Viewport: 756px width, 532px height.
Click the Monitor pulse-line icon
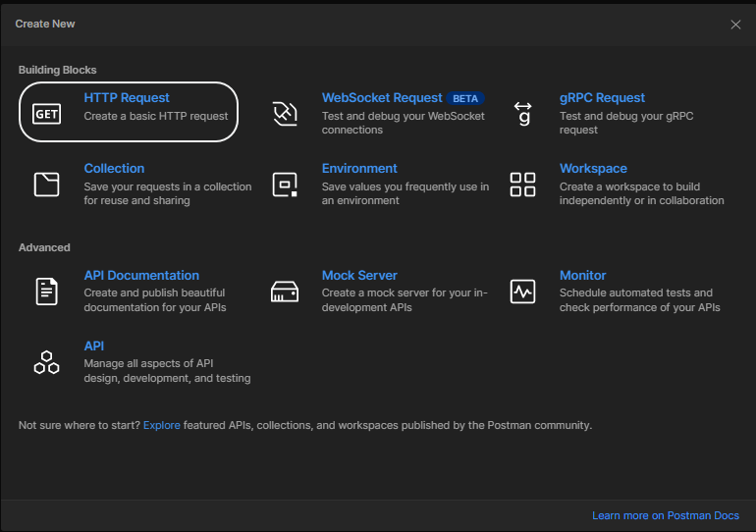(x=522, y=292)
